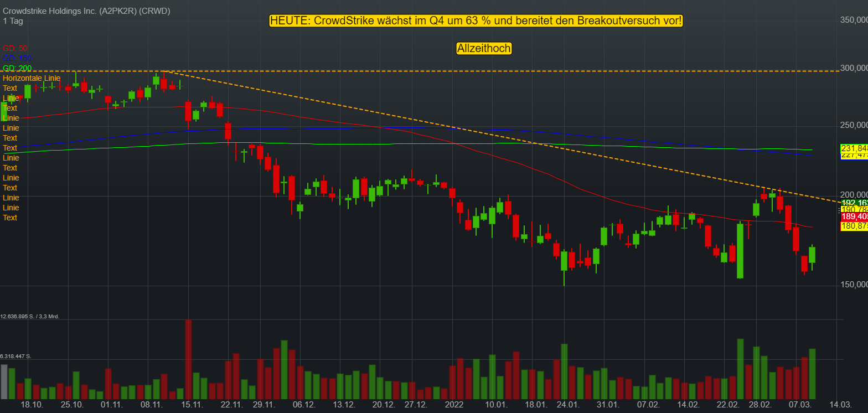This screenshot has width=868, height=413.
Task: Click the 14.02. date axis label
Action: 688,405
